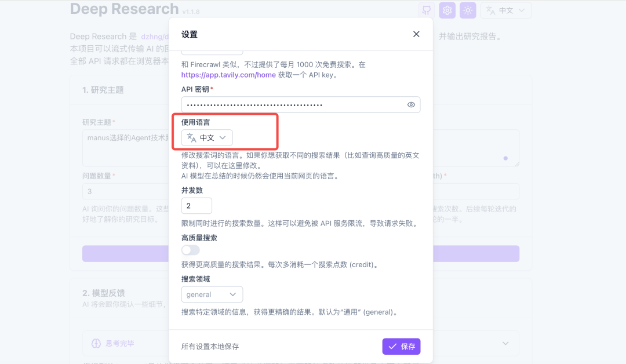
Task: Toggle light theme with sun icon
Action: [x=468, y=10]
